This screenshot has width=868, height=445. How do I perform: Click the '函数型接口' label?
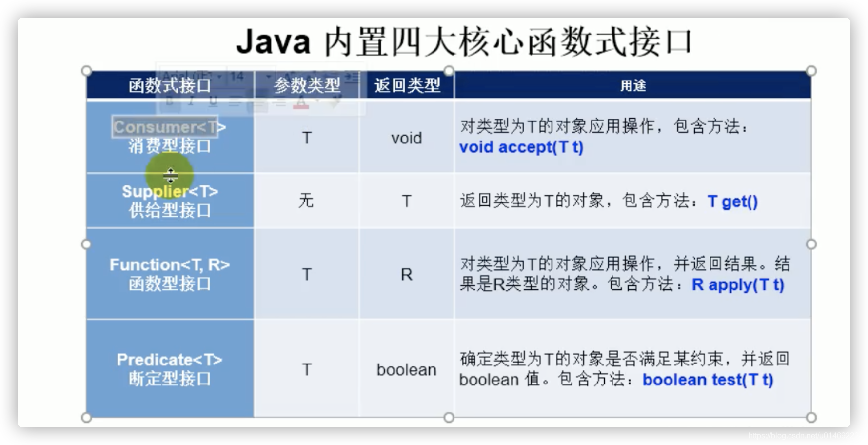[170, 283]
